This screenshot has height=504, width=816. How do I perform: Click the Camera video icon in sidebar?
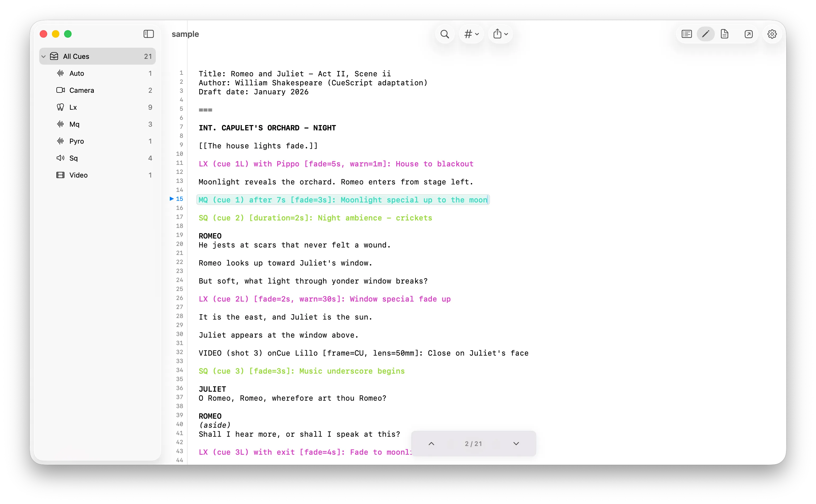coord(60,90)
